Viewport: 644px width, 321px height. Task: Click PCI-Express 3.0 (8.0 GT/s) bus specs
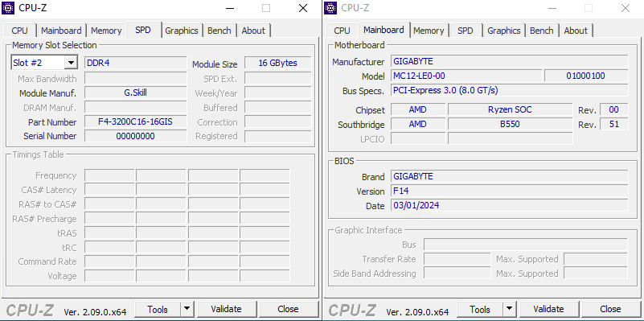509,90
